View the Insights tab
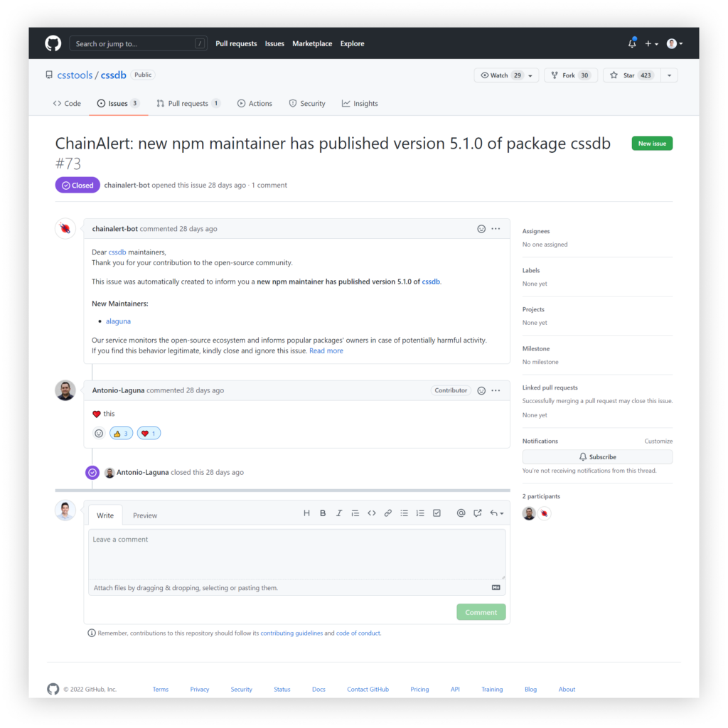Image resolution: width=728 pixels, height=728 pixels. 360,104
